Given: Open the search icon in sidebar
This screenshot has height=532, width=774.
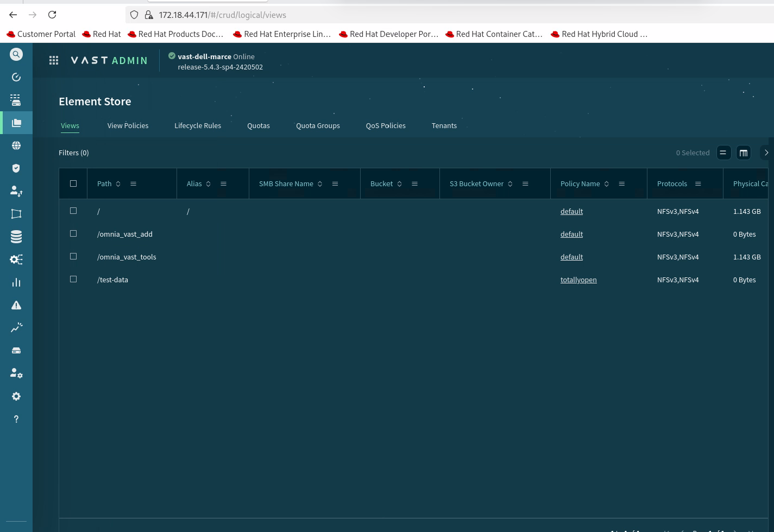Looking at the screenshot, I should tap(16, 54).
